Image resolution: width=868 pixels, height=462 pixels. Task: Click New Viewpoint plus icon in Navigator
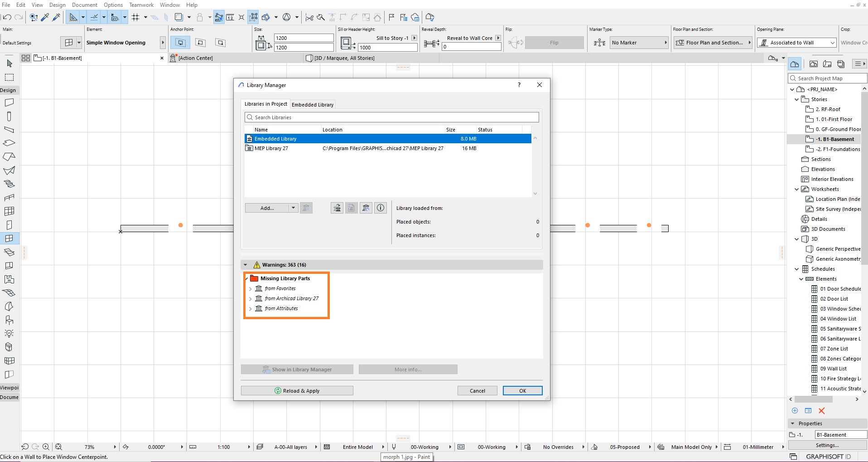point(795,411)
